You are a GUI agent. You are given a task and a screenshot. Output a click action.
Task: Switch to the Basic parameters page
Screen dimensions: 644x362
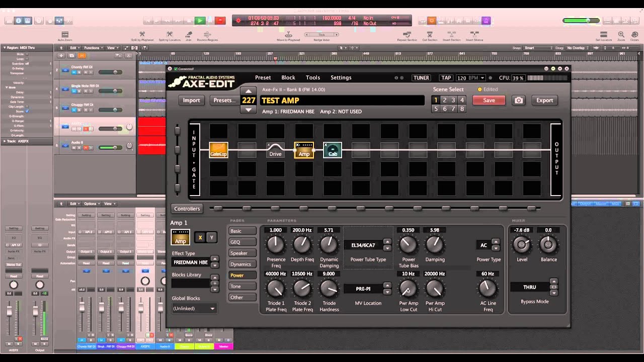click(242, 231)
